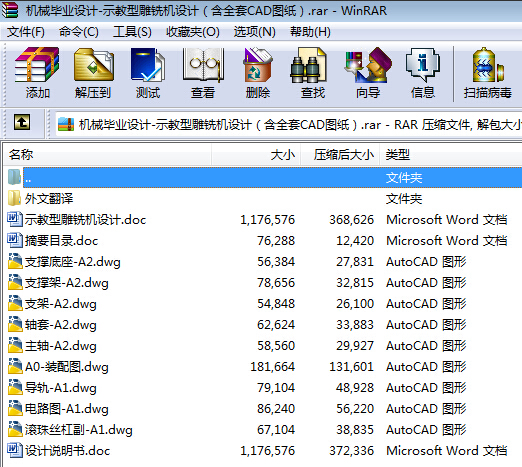Open the 选项(N) menu
522x467 pixels.
click(x=255, y=32)
